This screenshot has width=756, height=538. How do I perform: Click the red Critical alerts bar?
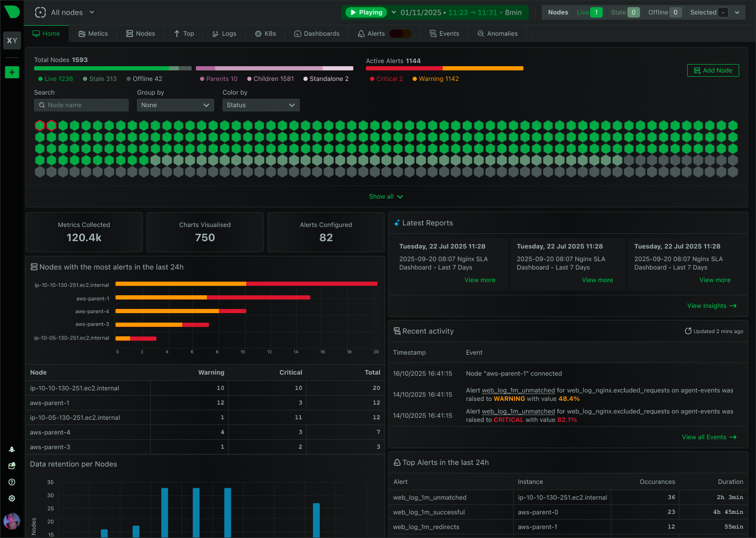coord(404,68)
